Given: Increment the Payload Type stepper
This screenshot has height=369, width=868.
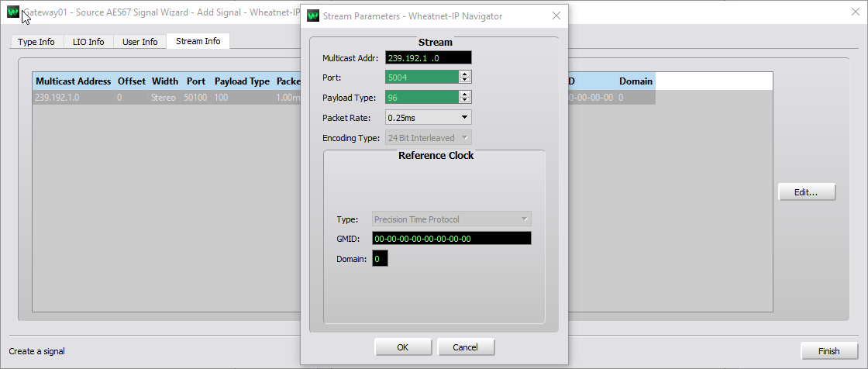Looking at the screenshot, I should (x=465, y=94).
